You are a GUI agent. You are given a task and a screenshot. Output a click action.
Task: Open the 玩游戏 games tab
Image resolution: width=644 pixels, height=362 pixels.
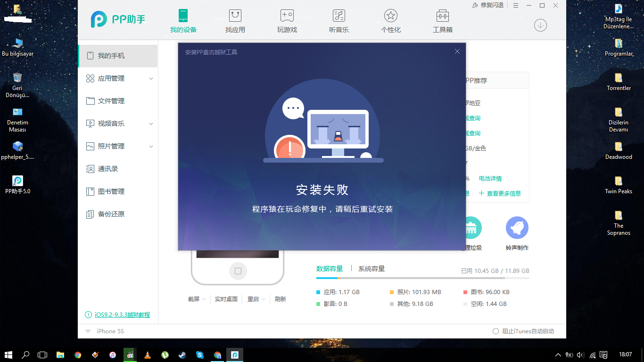[x=287, y=21]
